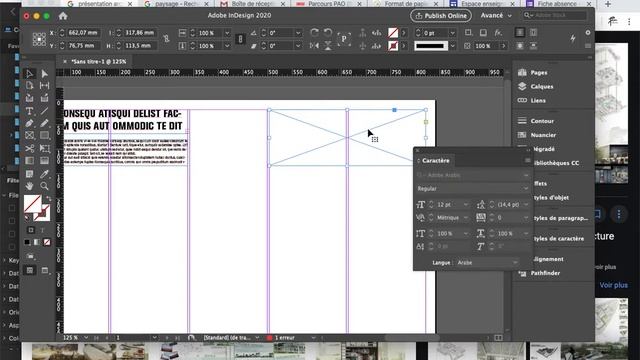This screenshot has width=640, height=360.
Task: Click rotate 90° counterclockwise icon
Action: pyautogui.click(x=328, y=32)
